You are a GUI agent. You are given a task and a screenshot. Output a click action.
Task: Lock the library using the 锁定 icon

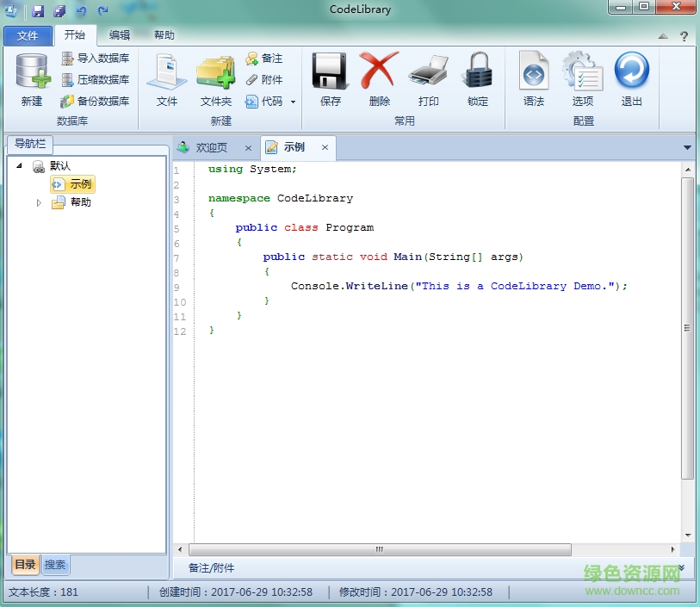476,77
